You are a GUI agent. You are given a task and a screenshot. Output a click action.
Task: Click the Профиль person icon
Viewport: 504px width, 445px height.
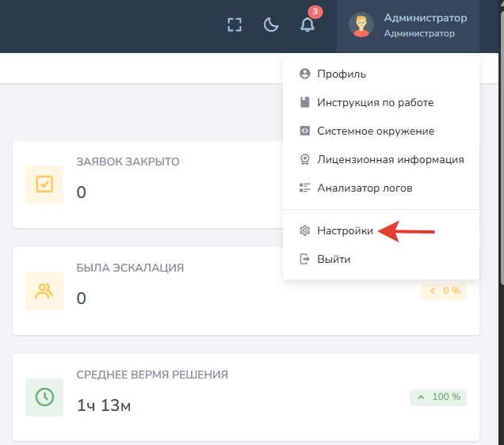click(304, 74)
